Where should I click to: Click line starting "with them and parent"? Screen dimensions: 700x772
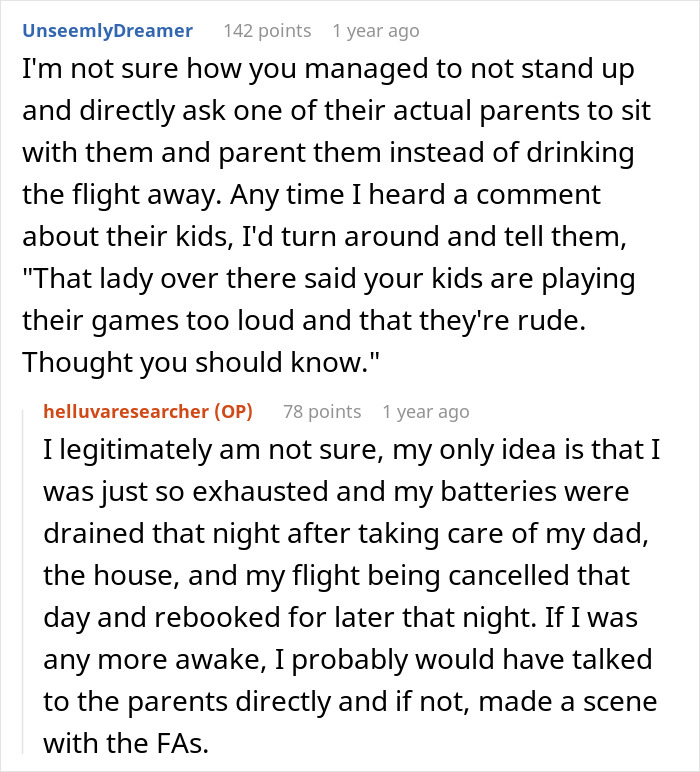328,153
